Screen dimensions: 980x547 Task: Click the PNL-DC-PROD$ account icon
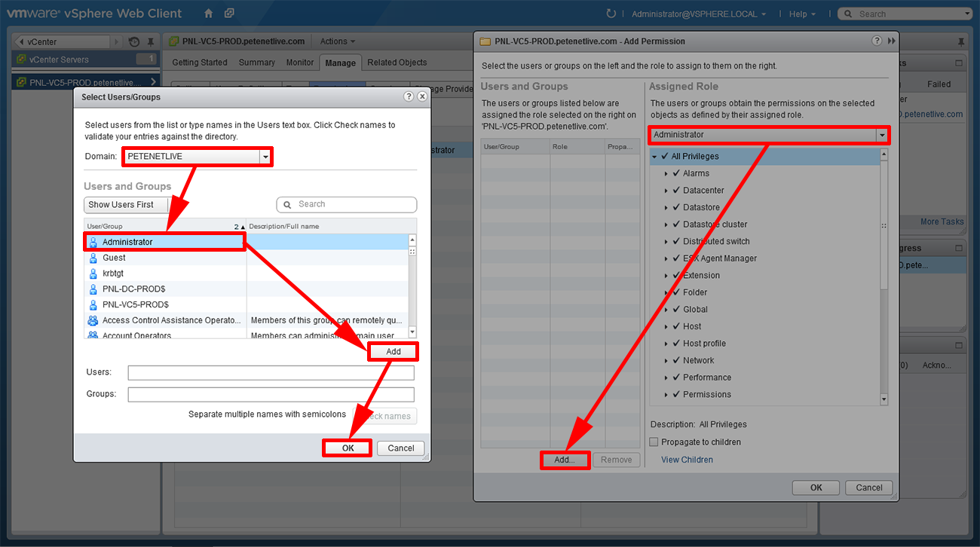pyautogui.click(x=93, y=289)
